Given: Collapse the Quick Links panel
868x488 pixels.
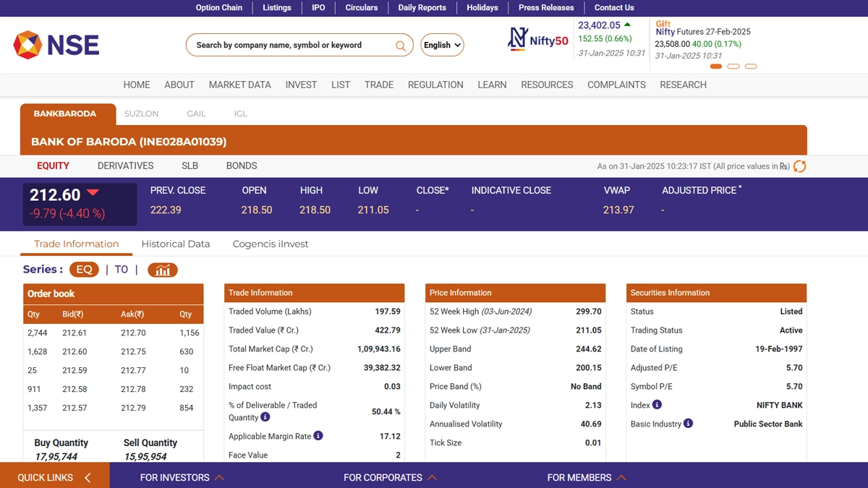Looking at the screenshot, I should [88, 477].
